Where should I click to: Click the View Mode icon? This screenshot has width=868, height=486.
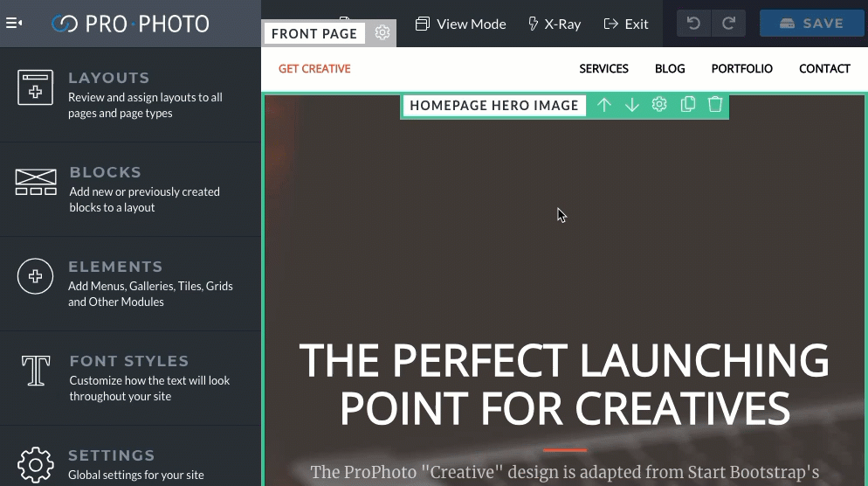click(423, 24)
